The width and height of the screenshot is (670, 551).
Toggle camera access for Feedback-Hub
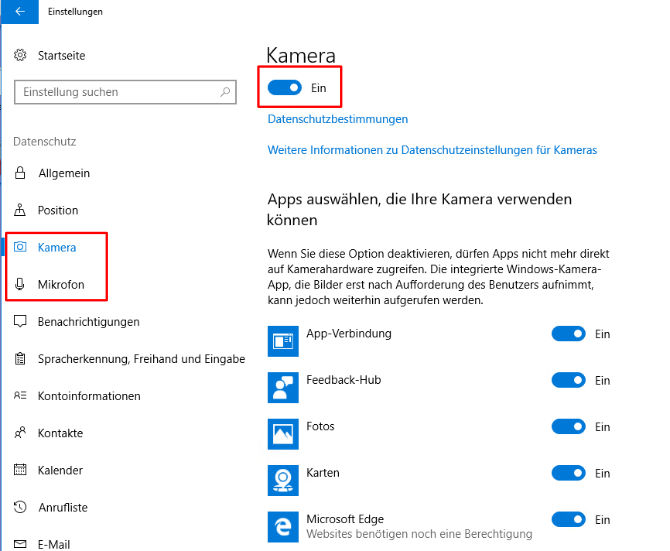point(568,380)
